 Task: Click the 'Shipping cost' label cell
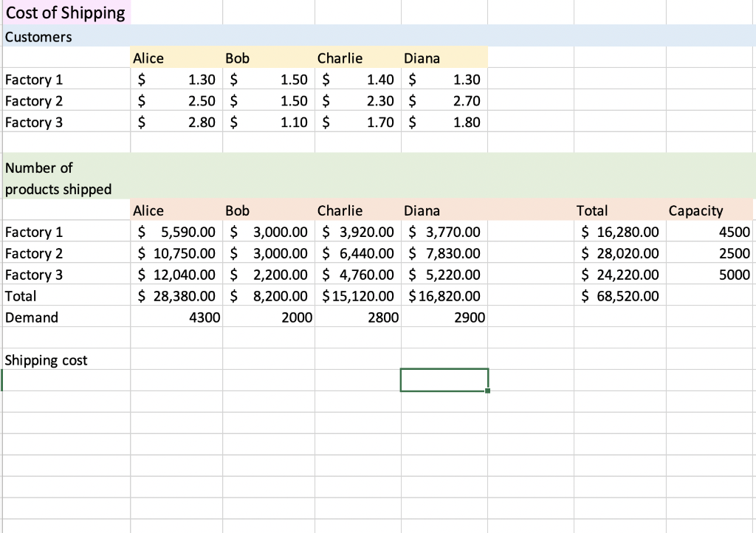(x=66, y=359)
